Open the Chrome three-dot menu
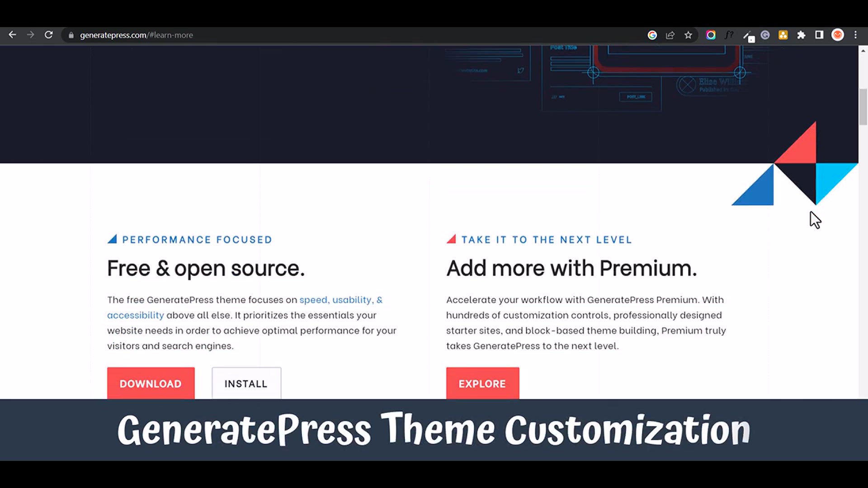The height and width of the screenshot is (488, 868). [x=855, y=35]
